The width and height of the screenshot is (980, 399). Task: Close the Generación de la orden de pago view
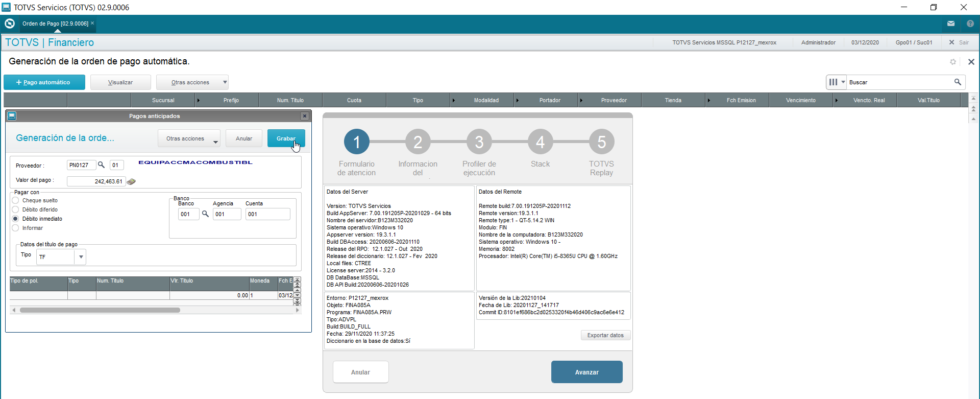point(971,62)
